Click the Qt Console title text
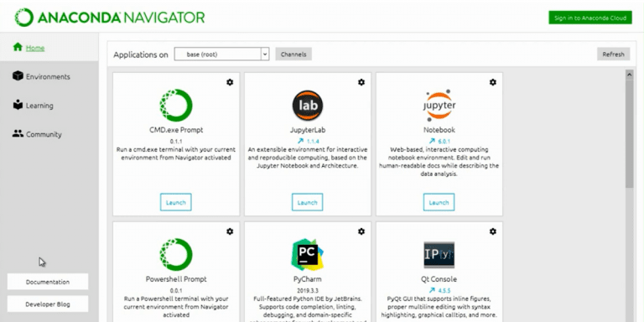The width and height of the screenshot is (644, 322). 439,279
